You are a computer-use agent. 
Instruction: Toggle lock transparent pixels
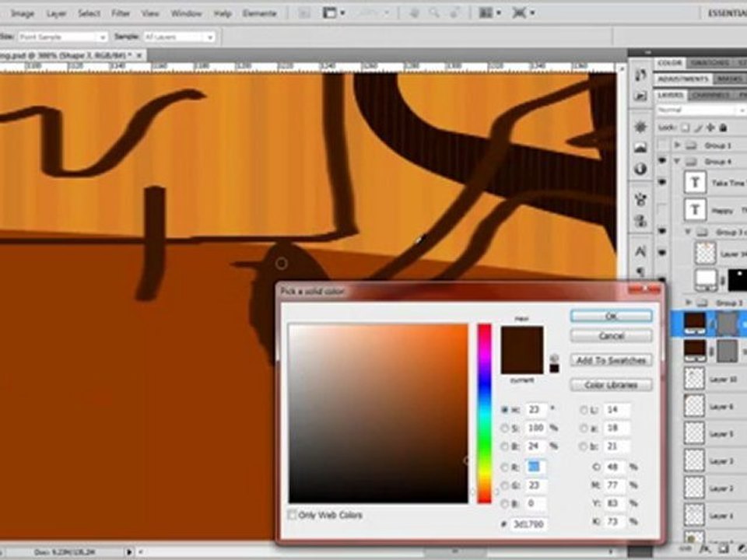click(685, 128)
